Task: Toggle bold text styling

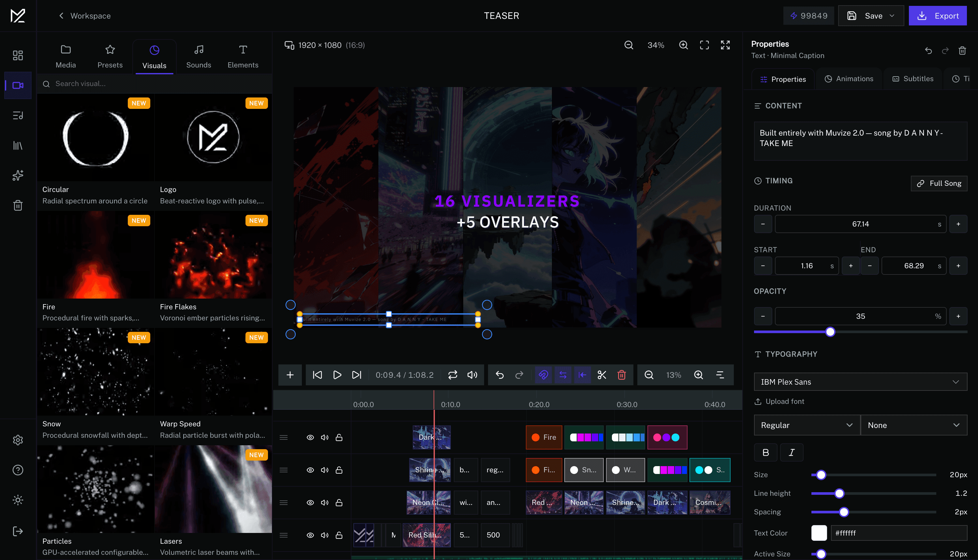Action: pyautogui.click(x=765, y=452)
